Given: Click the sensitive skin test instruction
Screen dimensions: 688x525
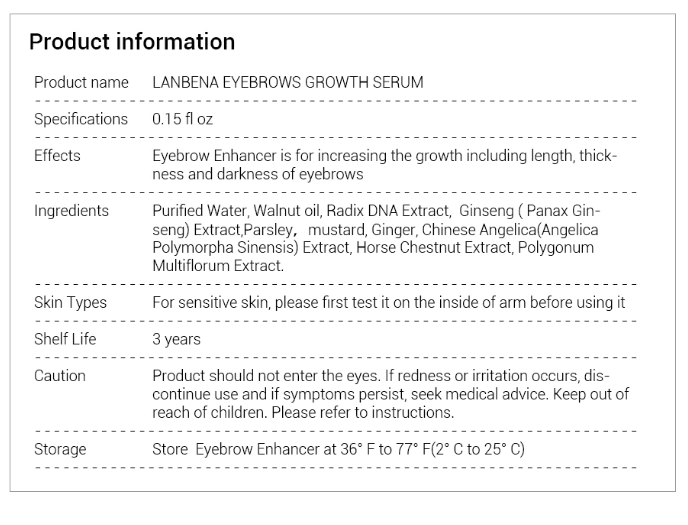Looking at the screenshot, I should tap(389, 303).
